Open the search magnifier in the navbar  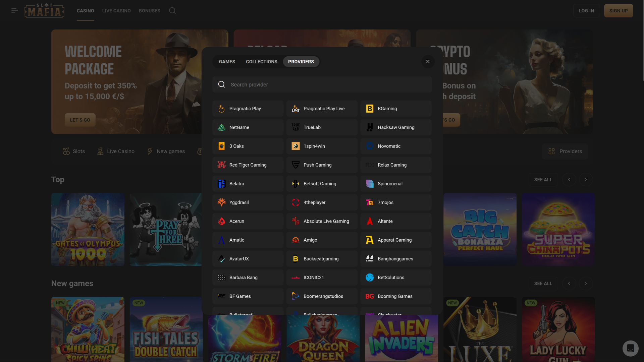point(172,10)
